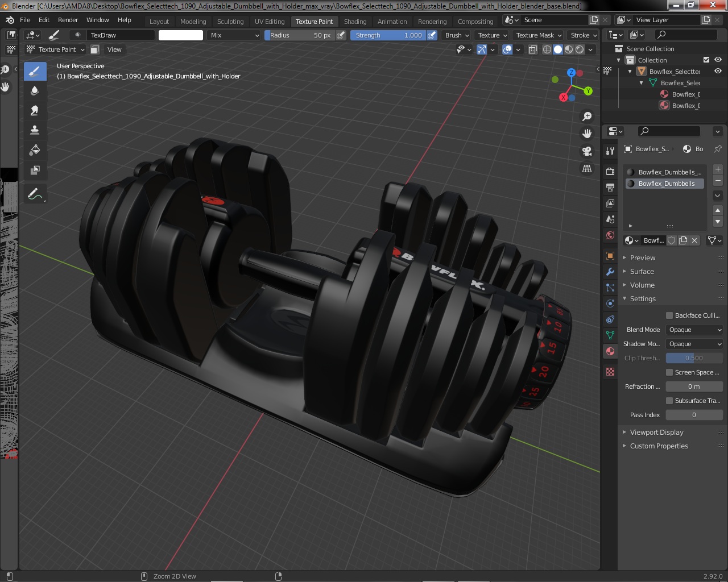Switch to the UV Editing workspace tab
The height and width of the screenshot is (582, 728).
tap(270, 22)
